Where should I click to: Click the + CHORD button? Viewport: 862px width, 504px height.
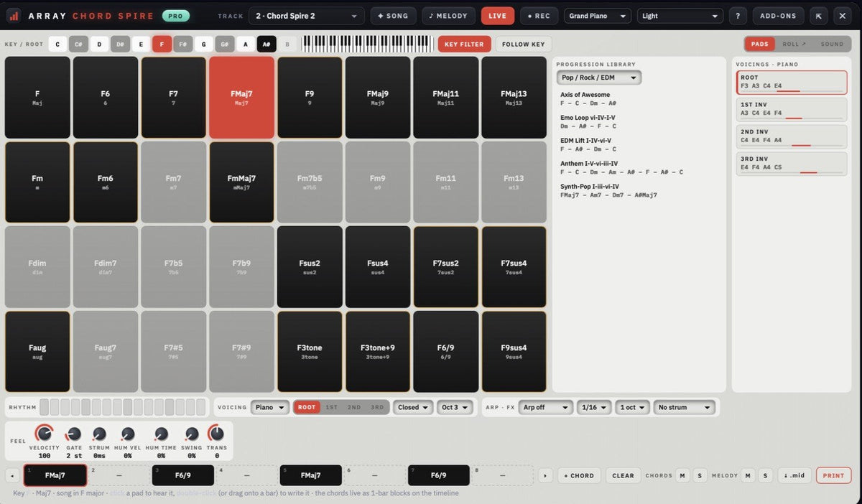coord(579,475)
